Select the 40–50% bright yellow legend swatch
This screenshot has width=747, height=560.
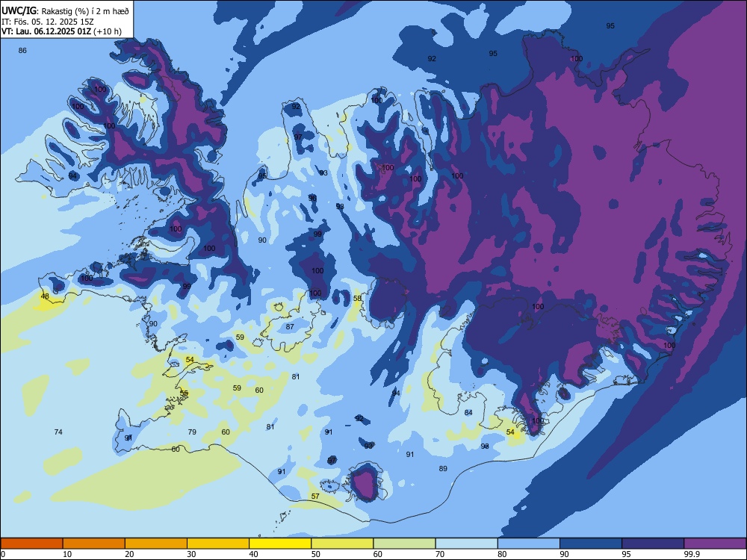click(x=280, y=544)
